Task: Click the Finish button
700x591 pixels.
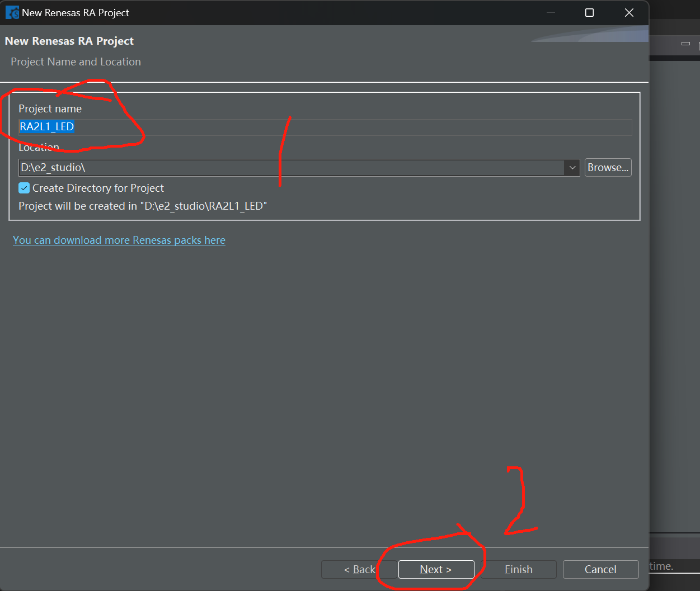Action: [519, 569]
